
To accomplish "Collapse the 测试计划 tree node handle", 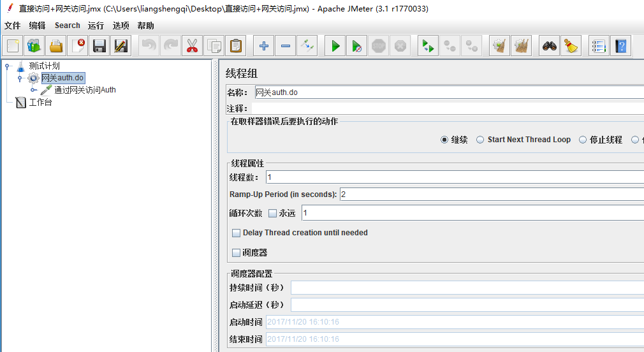I will pyautogui.click(x=7, y=66).
